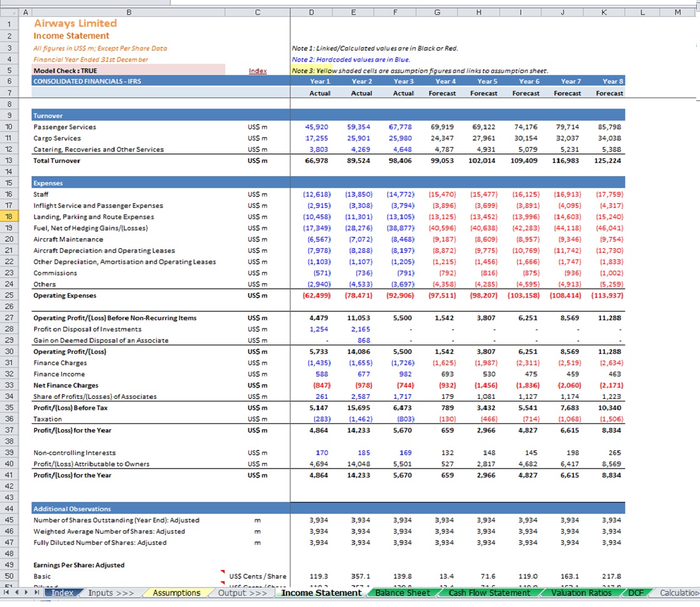Go to next sheet tab arrow

point(26,592)
